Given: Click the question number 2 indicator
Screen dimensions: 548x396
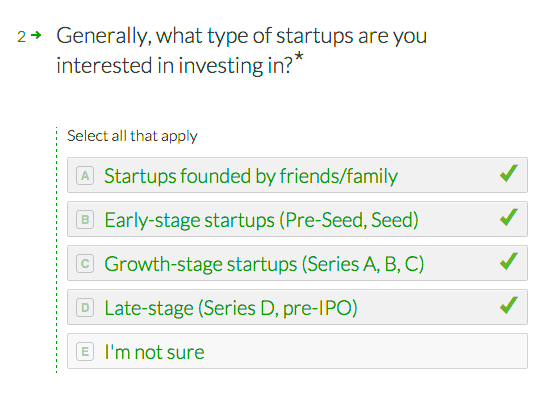Looking at the screenshot, I should click(21, 37).
